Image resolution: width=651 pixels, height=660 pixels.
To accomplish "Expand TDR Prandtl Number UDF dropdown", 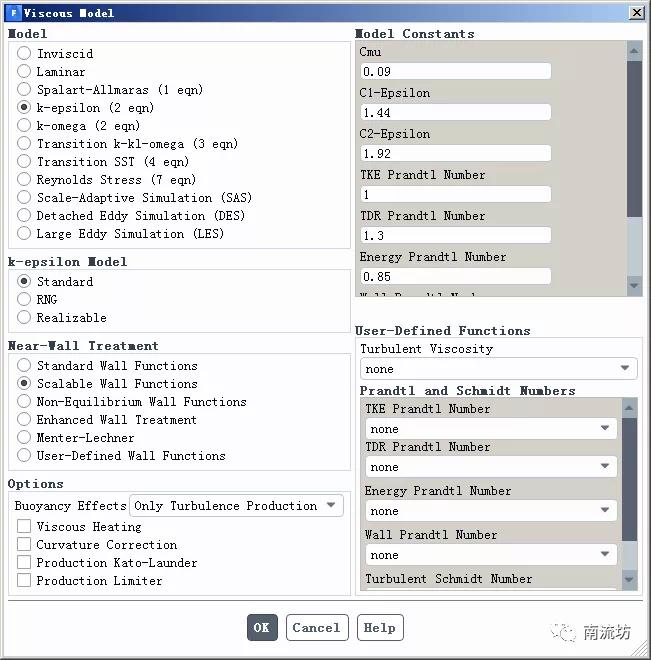I will (x=491, y=466).
